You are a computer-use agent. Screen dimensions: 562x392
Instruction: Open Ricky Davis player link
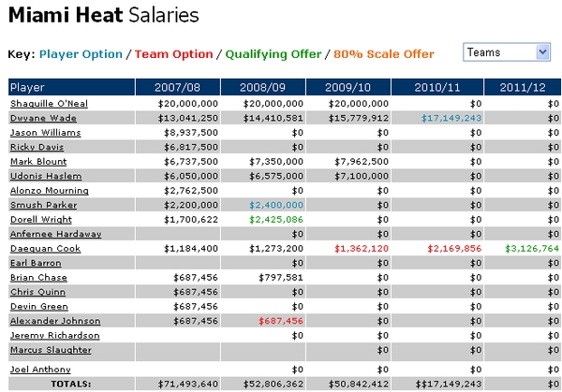point(37,147)
